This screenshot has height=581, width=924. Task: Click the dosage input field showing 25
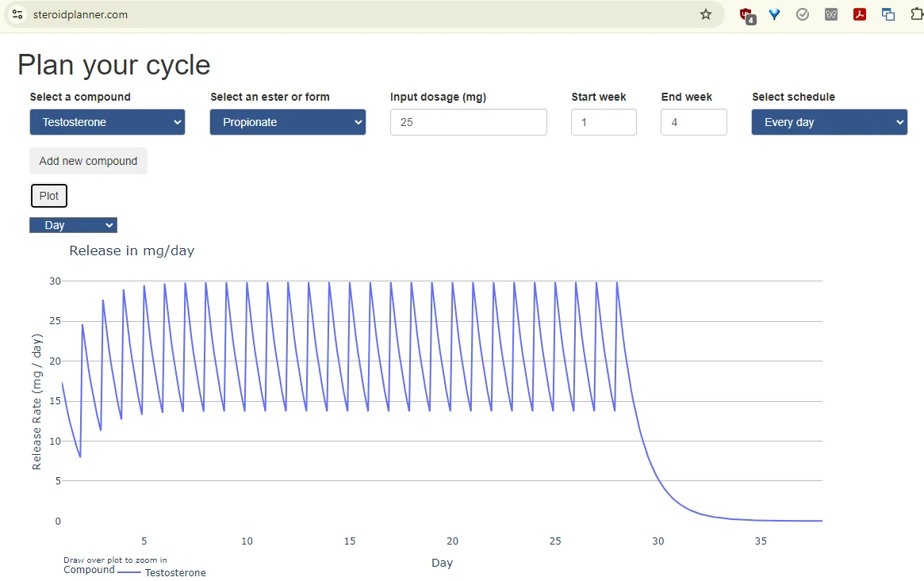coord(468,122)
